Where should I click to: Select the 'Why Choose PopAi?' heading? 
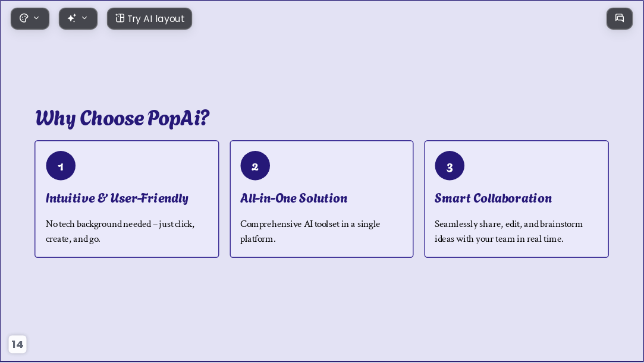coord(122,118)
